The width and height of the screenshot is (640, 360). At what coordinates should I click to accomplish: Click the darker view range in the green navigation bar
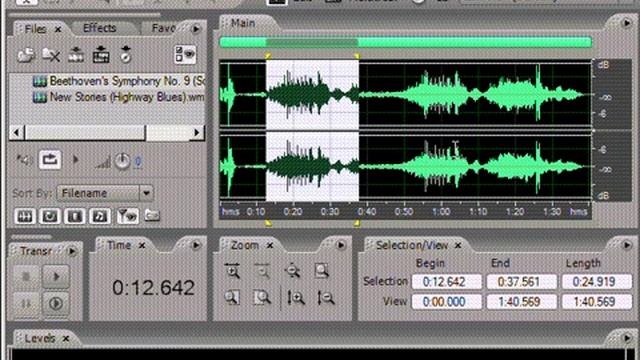coord(312,42)
